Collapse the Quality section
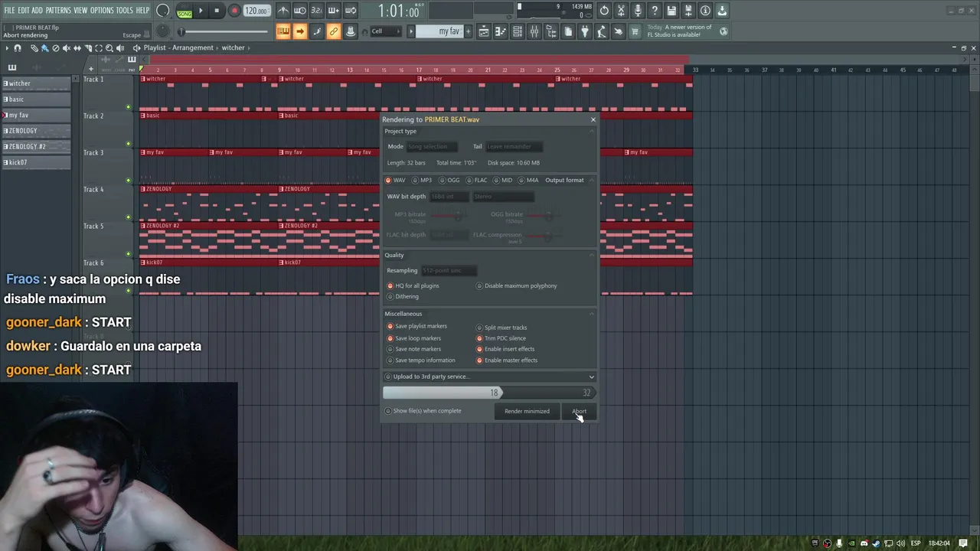The height and width of the screenshot is (551, 980). (x=592, y=255)
